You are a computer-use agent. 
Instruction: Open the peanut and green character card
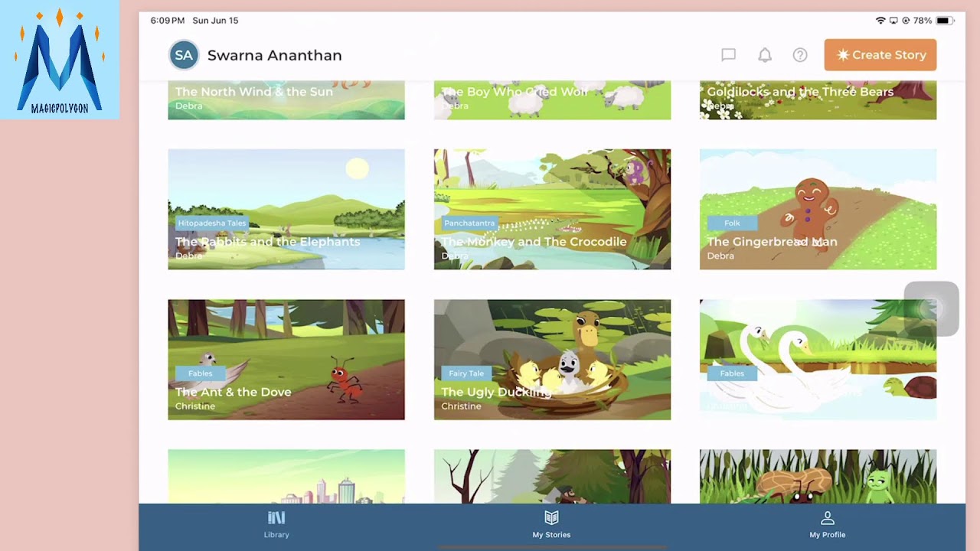click(x=818, y=477)
